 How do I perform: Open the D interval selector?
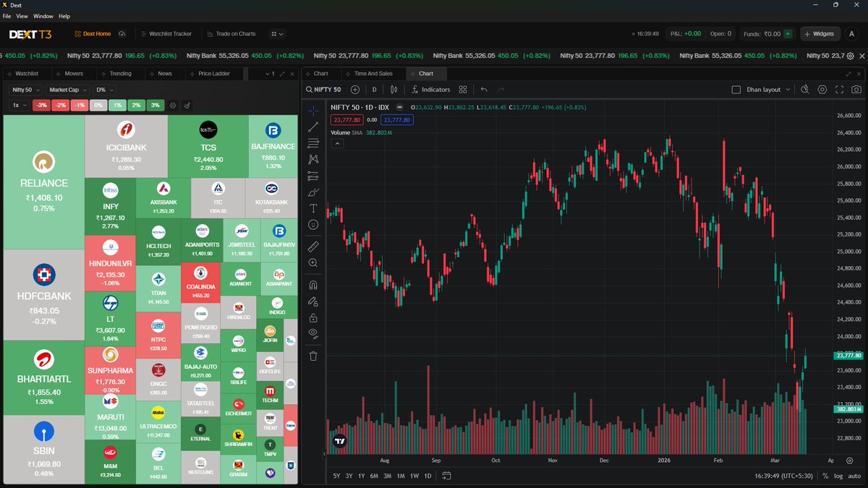point(374,90)
